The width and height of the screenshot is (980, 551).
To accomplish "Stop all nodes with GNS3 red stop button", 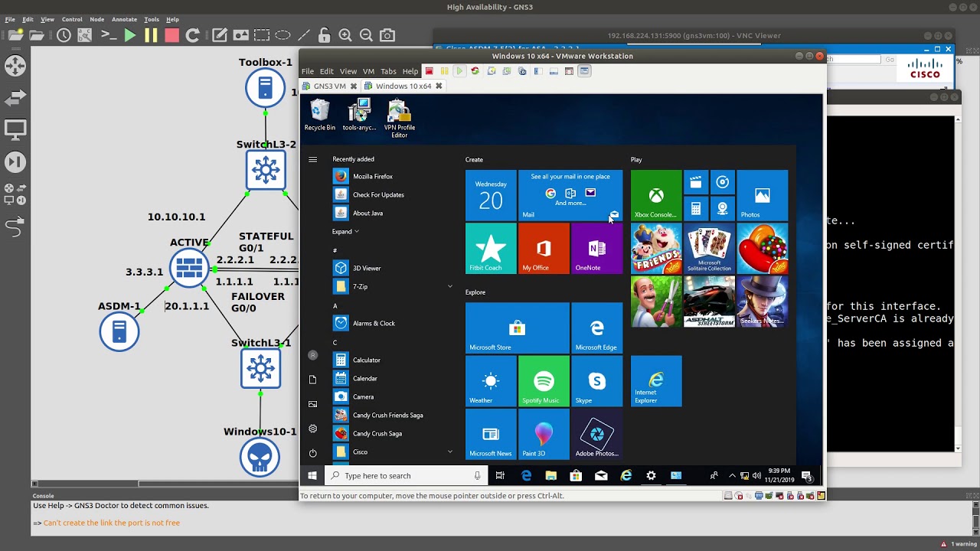I will point(171,35).
